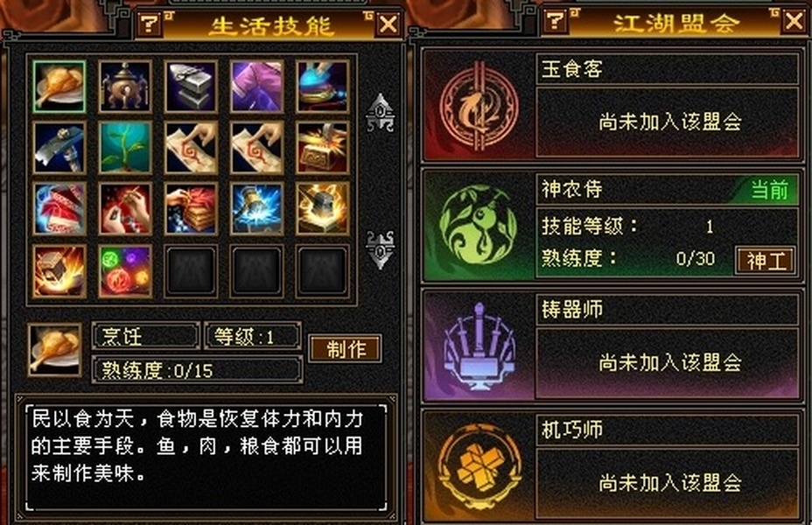Open the 铸器师 guild entry
The width and height of the screenshot is (812, 525).
[613, 346]
